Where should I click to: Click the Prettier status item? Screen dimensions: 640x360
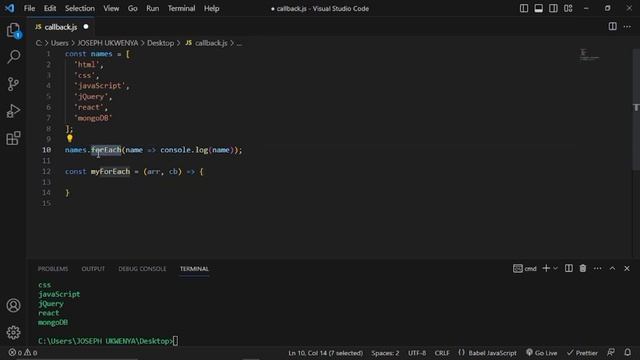(582, 353)
